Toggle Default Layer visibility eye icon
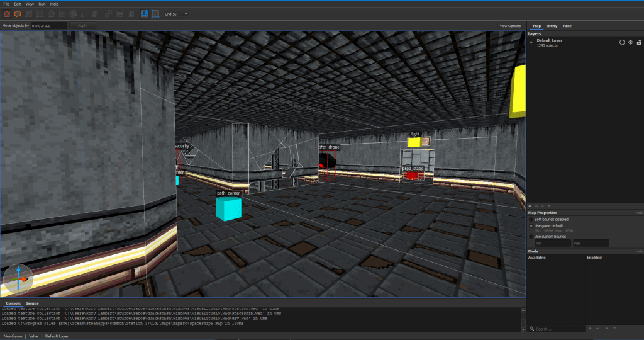644x340 pixels. click(x=630, y=42)
